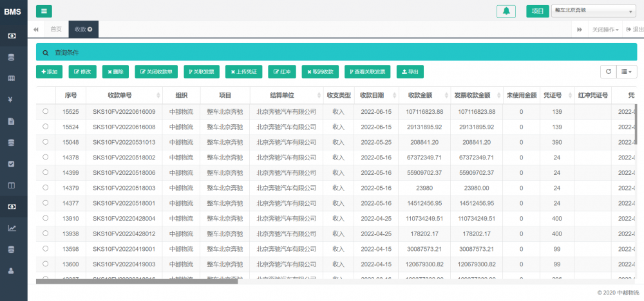Screen dimensions: 644x301
Task: Open the database icon just above the user icon
Action: click(x=12, y=250)
